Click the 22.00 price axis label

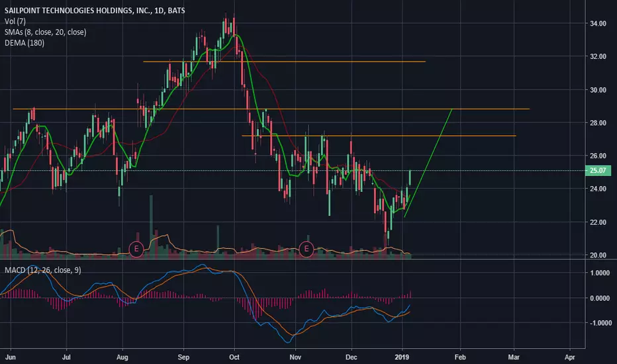tap(598, 222)
